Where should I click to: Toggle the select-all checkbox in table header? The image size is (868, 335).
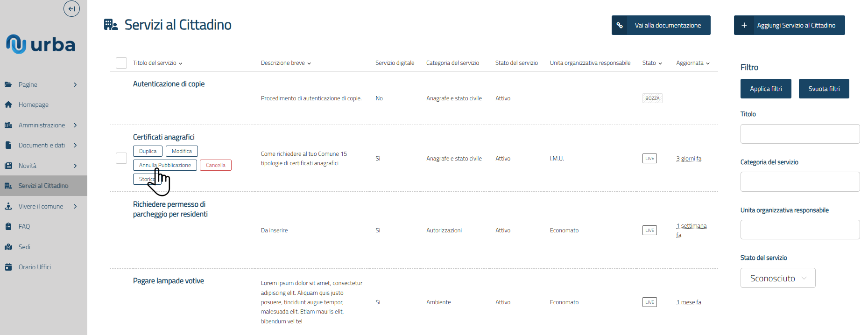121,63
